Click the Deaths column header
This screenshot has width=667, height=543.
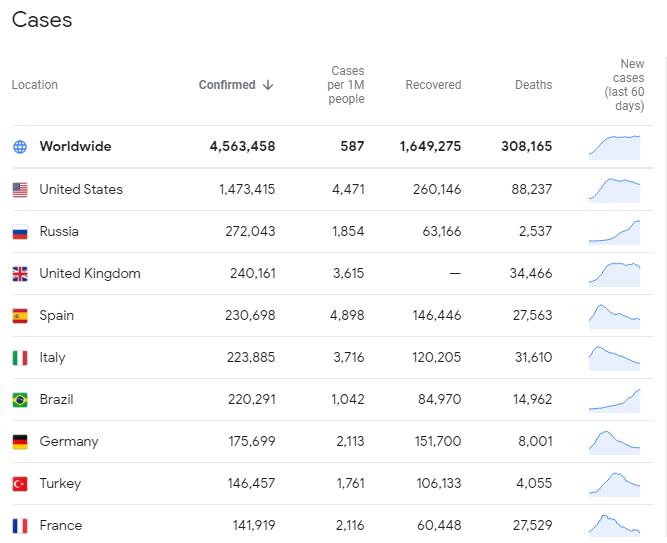[x=533, y=85]
